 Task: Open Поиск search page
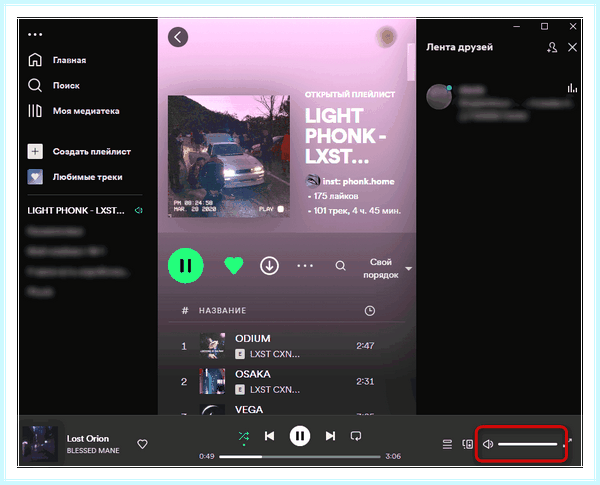point(54,85)
